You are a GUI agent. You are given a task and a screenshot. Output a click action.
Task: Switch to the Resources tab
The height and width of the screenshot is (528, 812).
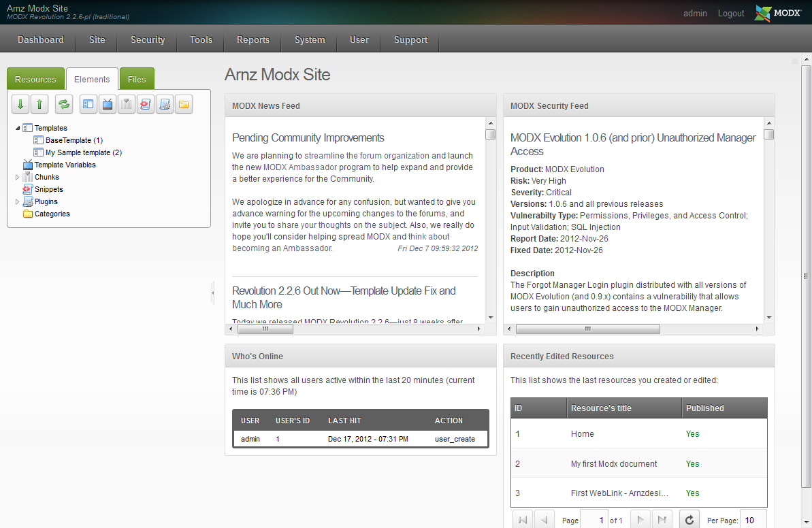tap(35, 79)
